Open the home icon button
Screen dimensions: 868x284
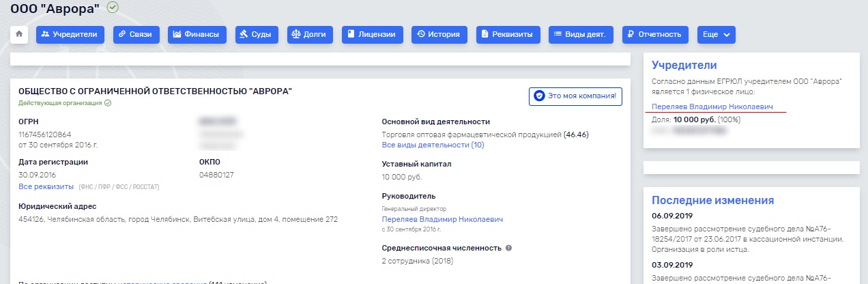(19, 34)
